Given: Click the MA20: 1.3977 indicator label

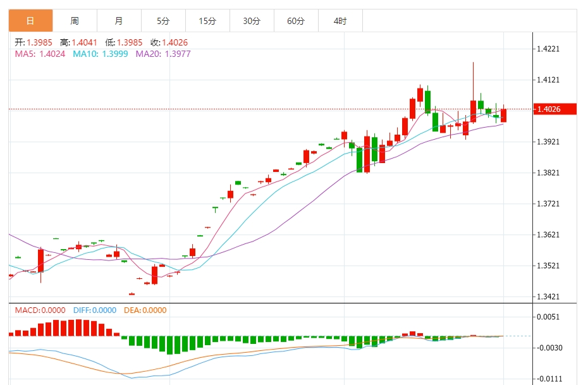Looking at the screenshot, I should 163,54.
